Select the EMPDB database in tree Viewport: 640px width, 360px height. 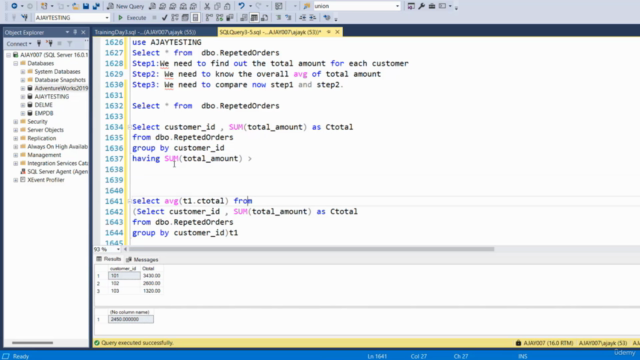44,113
